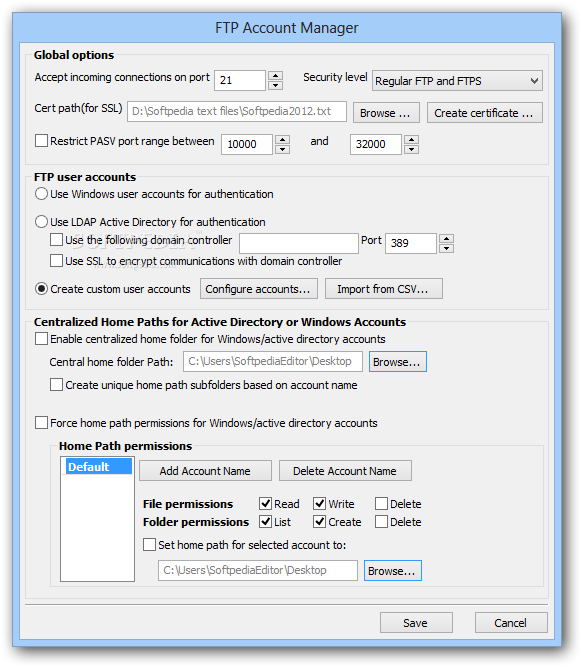Screen dimensions: 582x667
Task: Check Set home path for selected account
Action: pyautogui.click(x=149, y=545)
